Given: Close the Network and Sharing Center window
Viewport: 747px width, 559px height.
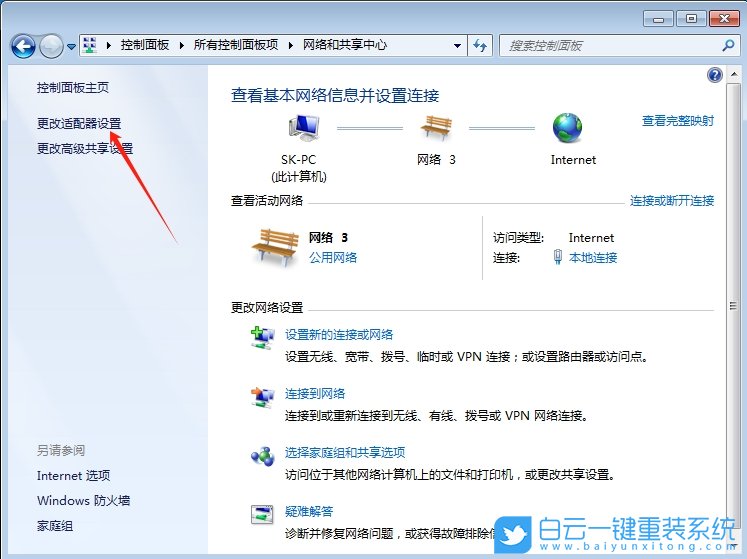Looking at the screenshot, I should click(724, 19).
